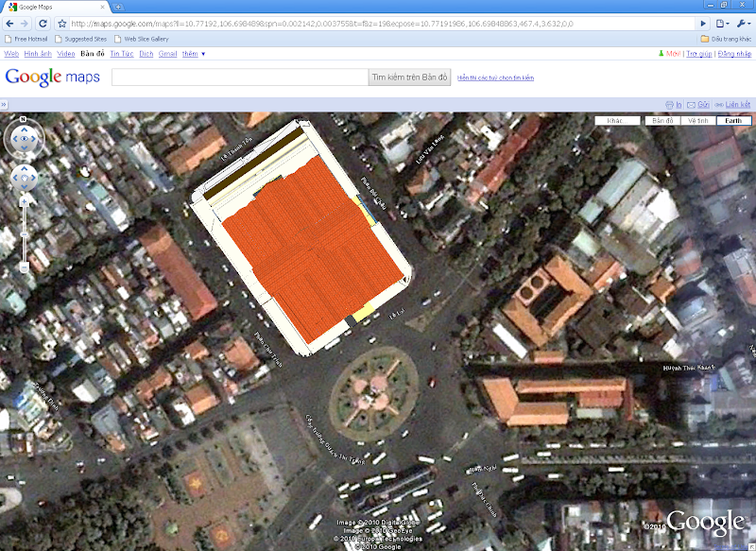
Task: Rotate view left with look joystick left arrow
Action: pyautogui.click(x=15, y=139)
